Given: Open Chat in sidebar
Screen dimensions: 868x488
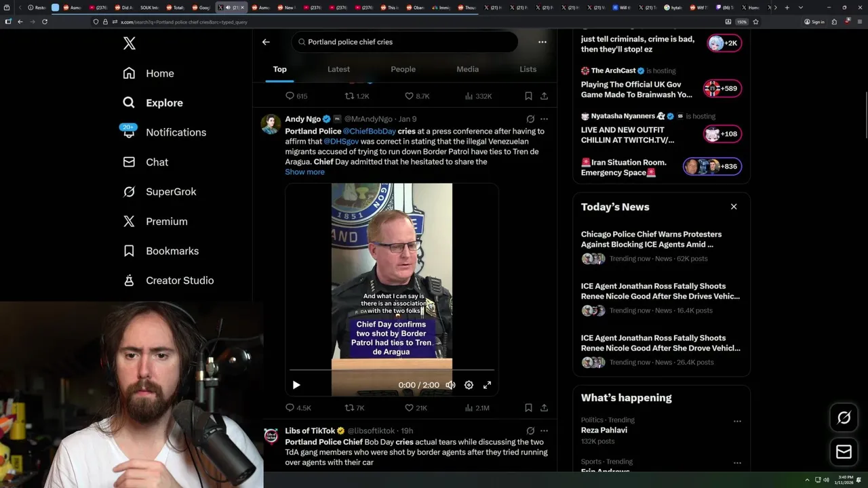Looking at the screenshot, I should coord(145,162).
